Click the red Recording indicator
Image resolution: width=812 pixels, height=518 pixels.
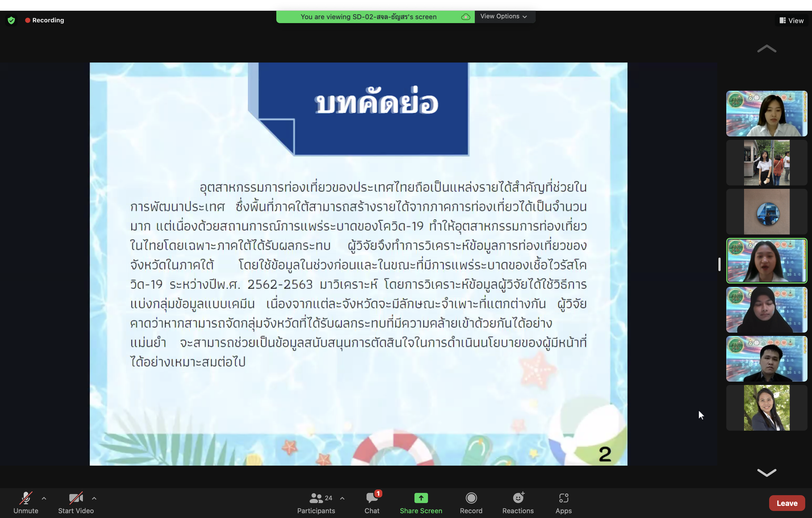(x=45, y=20)
